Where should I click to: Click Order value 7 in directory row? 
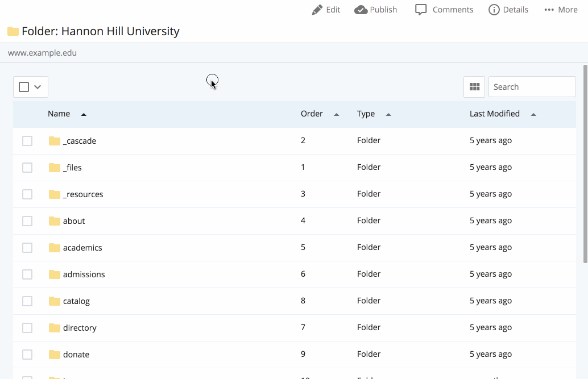coord(303,327)
